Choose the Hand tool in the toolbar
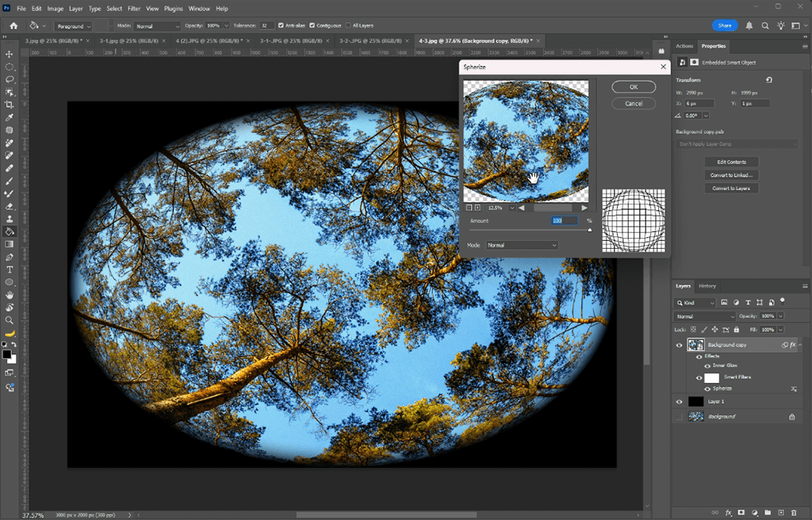Screen dimensions: 812x520 pyautogui.click(x=10, y=295)
